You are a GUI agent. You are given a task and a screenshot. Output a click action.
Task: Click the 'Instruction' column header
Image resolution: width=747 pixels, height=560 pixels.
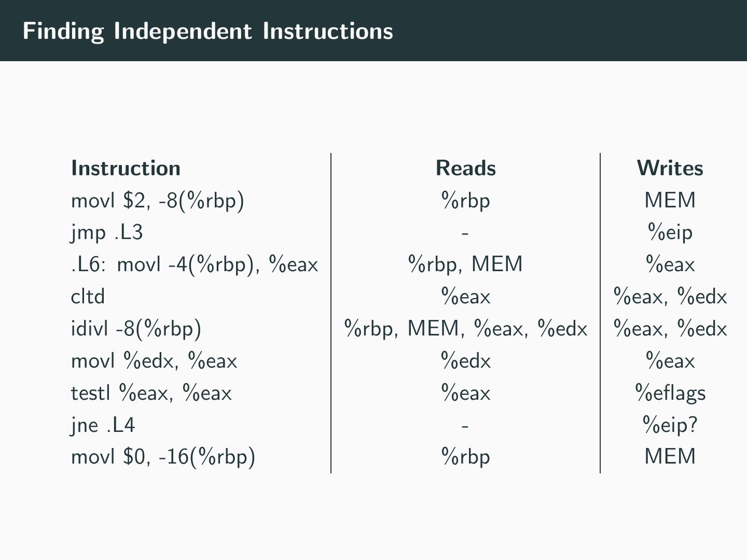[126, 168]
